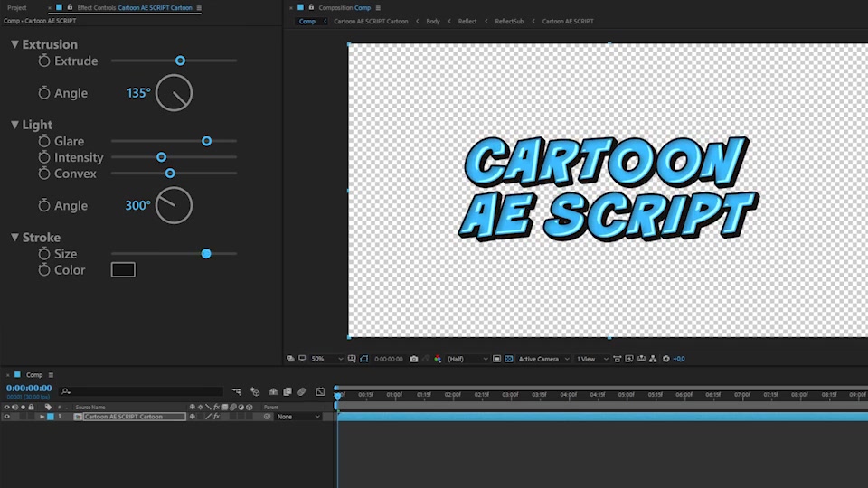Viewport: 868px width, 488px height.
Task: Click the Extrude slider handle
Action: (x=180, y=61)
